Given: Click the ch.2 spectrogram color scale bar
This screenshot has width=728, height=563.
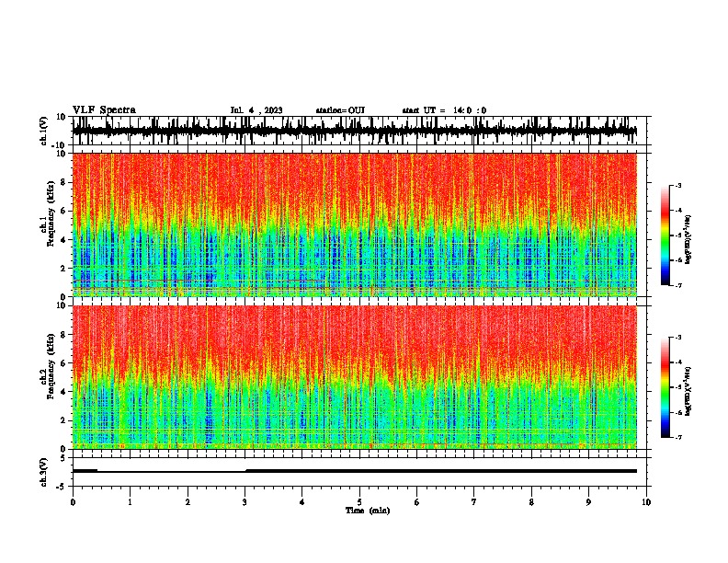Looking at the screenshot, I should pyautogui.click(x=665, y=387).
